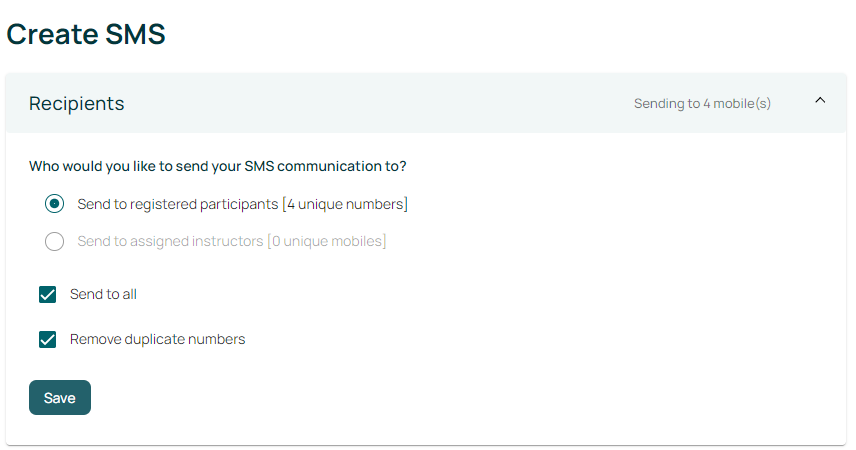Click the '[0 unique mobiles]' count text

[327, 241]
